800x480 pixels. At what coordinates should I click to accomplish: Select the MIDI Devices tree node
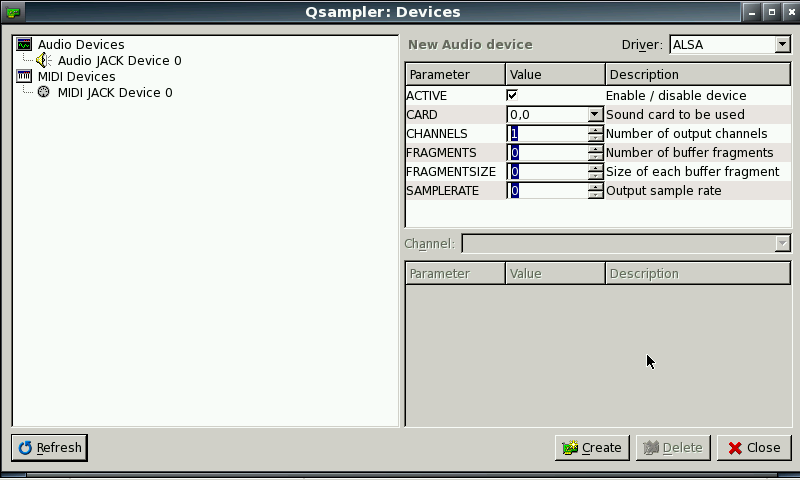(x=77, y=77)
